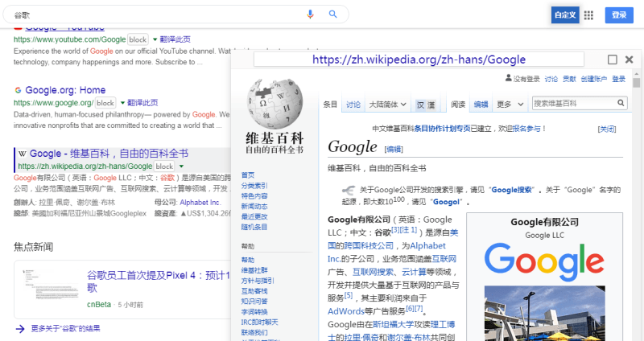Click block button next to youtube.com/Google
644x341 pixels.
pyautogui.click(x=138, y=39)
